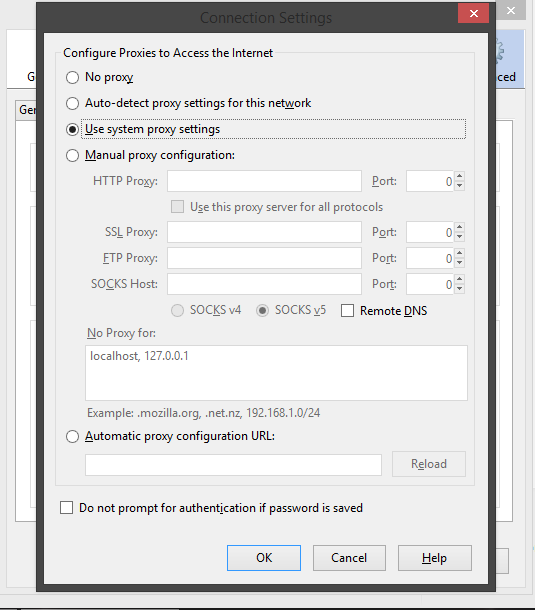Viewport: 535px width, 610px height.
Task: Increase FTP Proxy port with up arrow
Action: tap(460, 253)
